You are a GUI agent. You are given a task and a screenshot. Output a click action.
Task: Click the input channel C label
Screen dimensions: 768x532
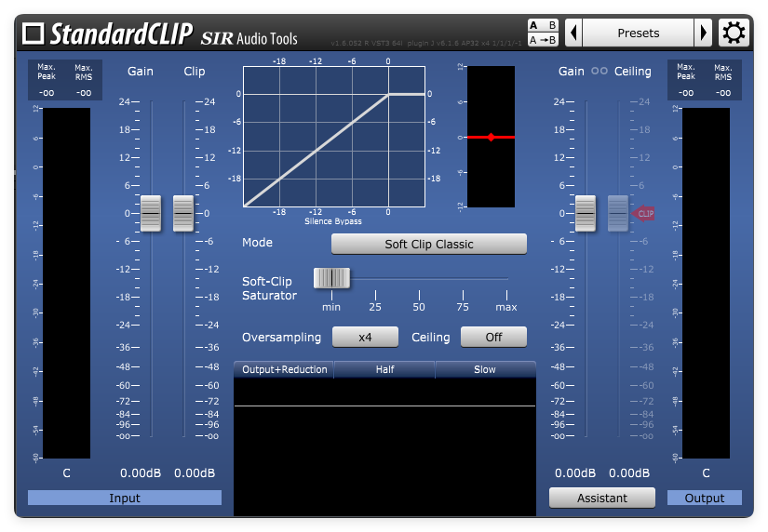click(x=66, y=473)
